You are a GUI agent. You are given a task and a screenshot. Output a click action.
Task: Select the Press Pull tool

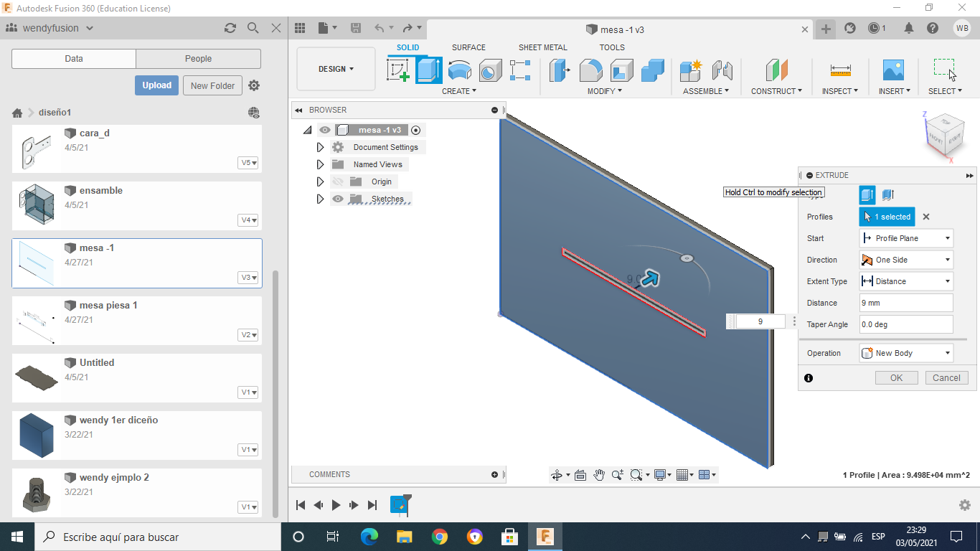tap(560, 70)
